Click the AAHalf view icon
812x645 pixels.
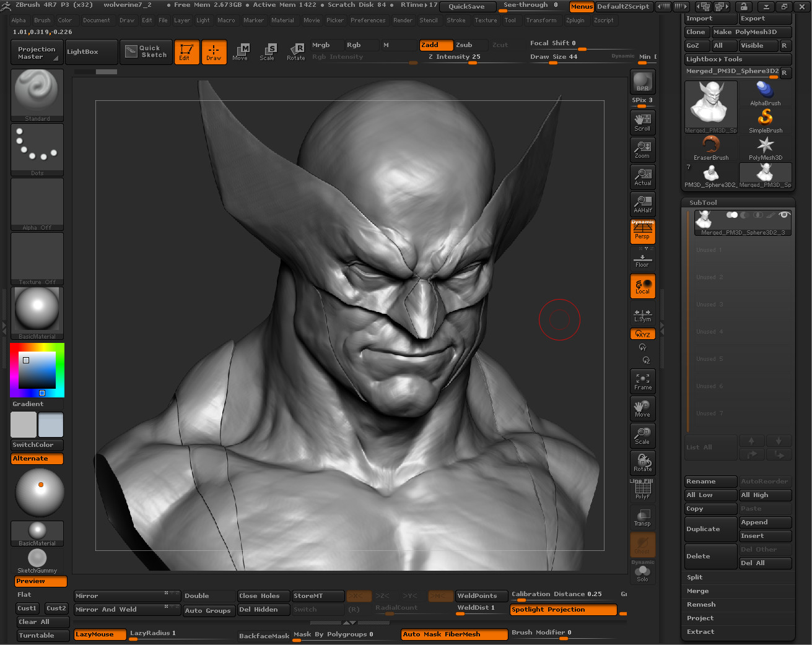click(642, 203)
